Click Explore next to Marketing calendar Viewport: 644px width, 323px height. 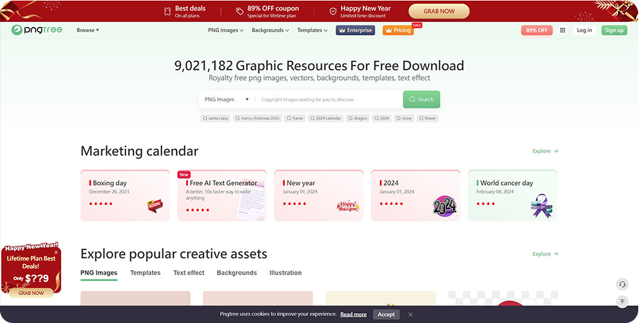tap(545, 152)
